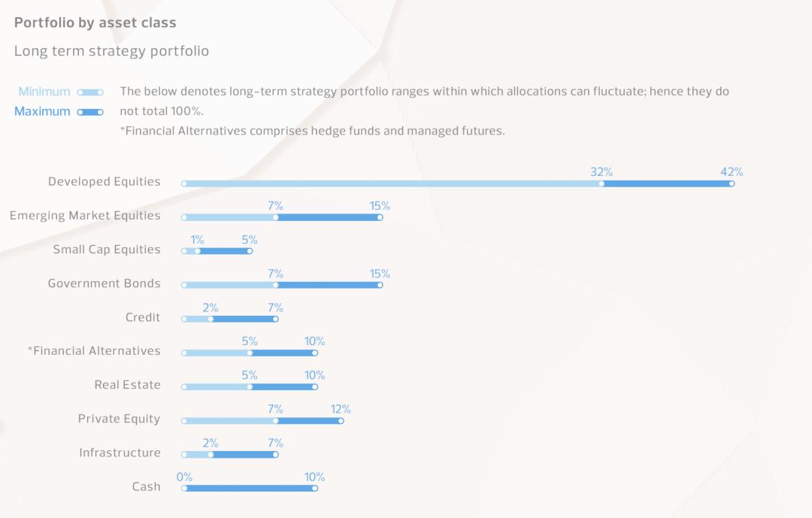Viewport: 812px width, 518px height.
Task: Select the *Financial Alternatives label
Action: point(94,351)
